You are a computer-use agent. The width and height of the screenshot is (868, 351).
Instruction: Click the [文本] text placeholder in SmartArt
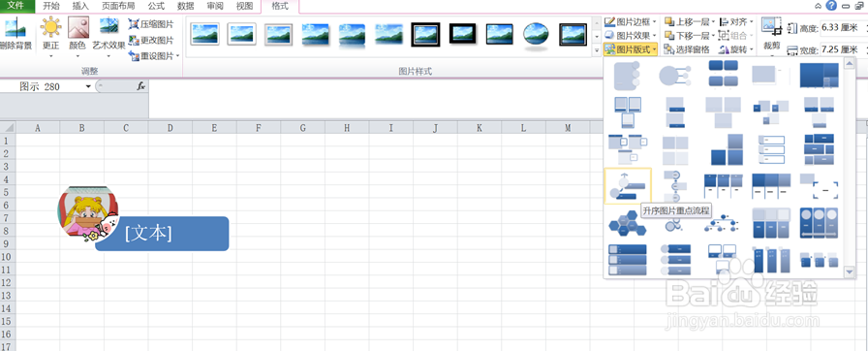pos(148,233)
